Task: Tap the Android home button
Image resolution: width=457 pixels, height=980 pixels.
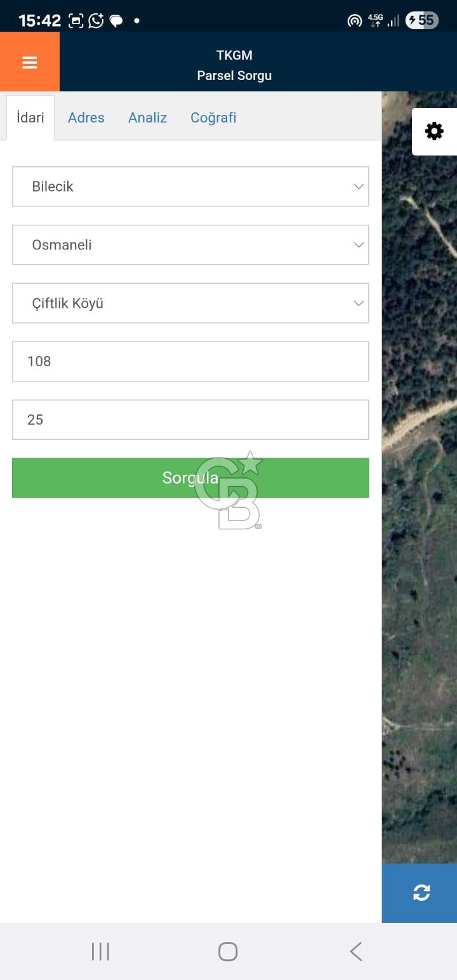Action: tap(228, 951)
